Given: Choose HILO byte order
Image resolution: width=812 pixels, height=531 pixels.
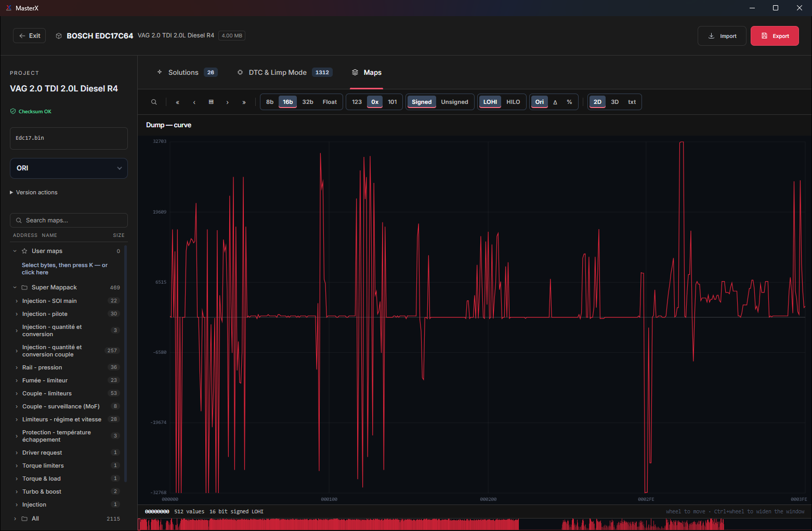Looking at the screenshot, I should (x=513, y=102).
